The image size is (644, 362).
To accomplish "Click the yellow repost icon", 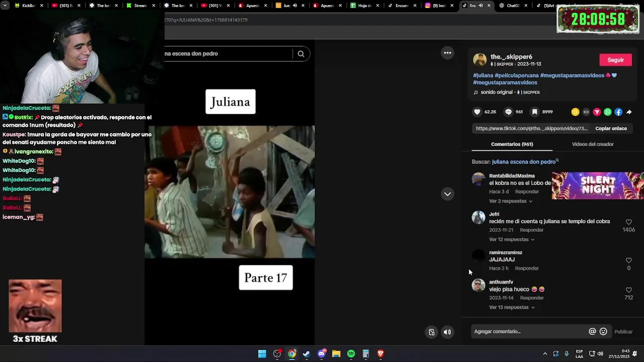I will pyautogui.click(x=576, y=112).
